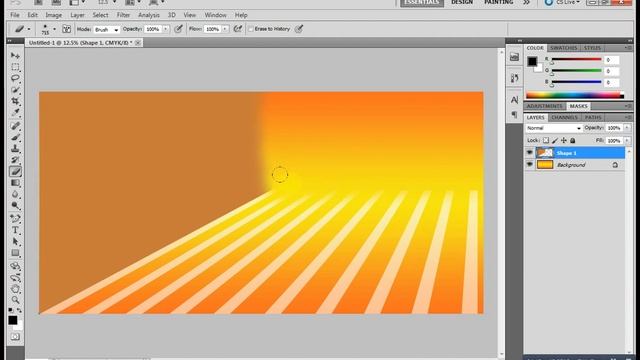The height and width of the screenshot is (360, 640).
Task: Open the CS Live button
Action: click(x=563, y=2)
